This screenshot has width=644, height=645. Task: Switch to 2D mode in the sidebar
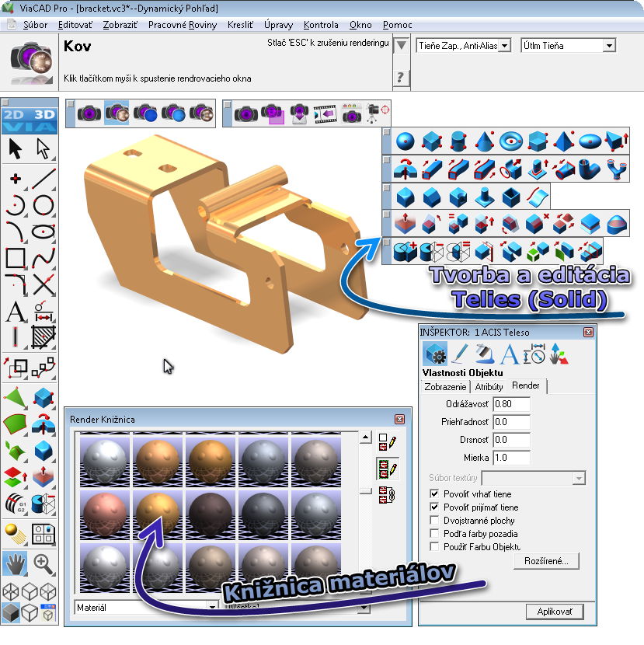pyautogui.click(x=16, y=115)
